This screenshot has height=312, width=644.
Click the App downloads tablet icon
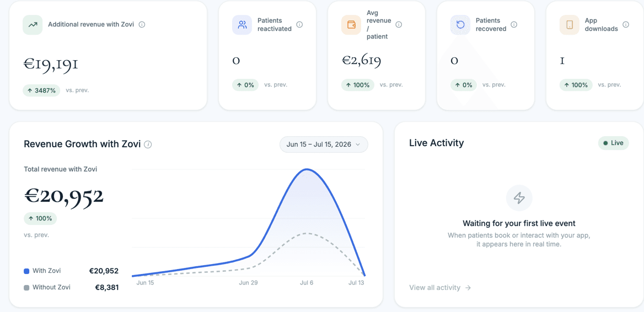pyautogui.click(x=570, y=25)
